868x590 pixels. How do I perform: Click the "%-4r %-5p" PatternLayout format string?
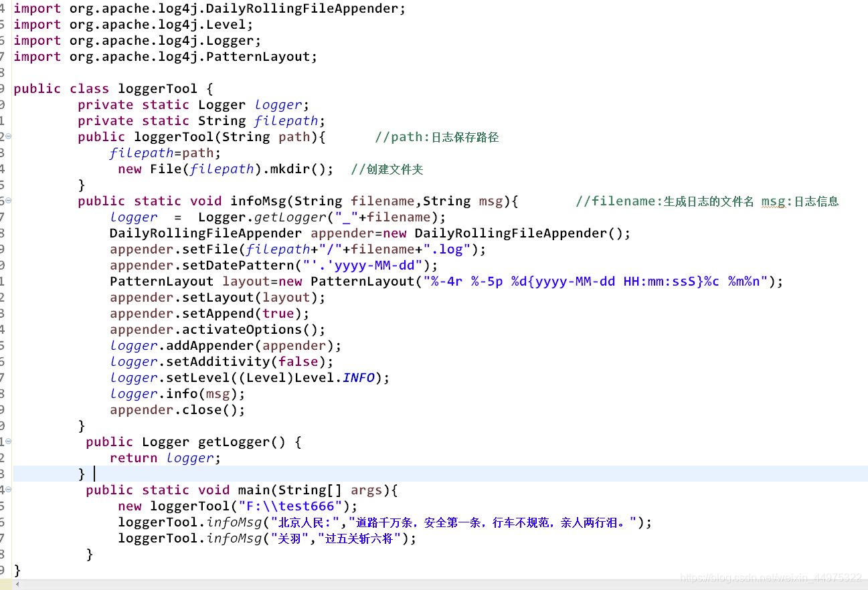pos(596,282)
